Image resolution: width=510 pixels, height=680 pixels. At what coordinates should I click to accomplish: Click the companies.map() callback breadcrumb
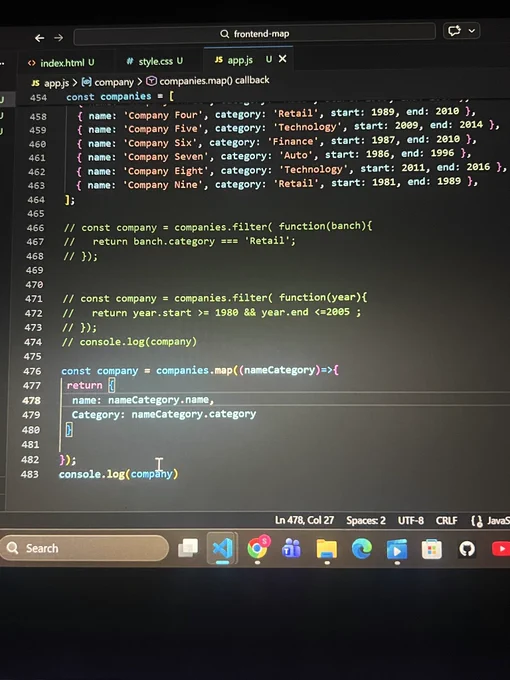pyautogui.click(x=208, y=80)
